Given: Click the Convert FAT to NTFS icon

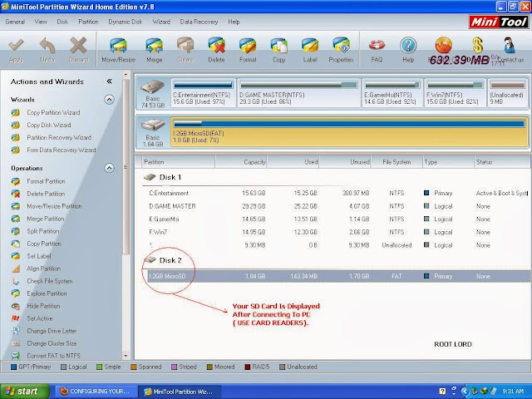Looking at the screenshot, I should [x=16, y=356].
